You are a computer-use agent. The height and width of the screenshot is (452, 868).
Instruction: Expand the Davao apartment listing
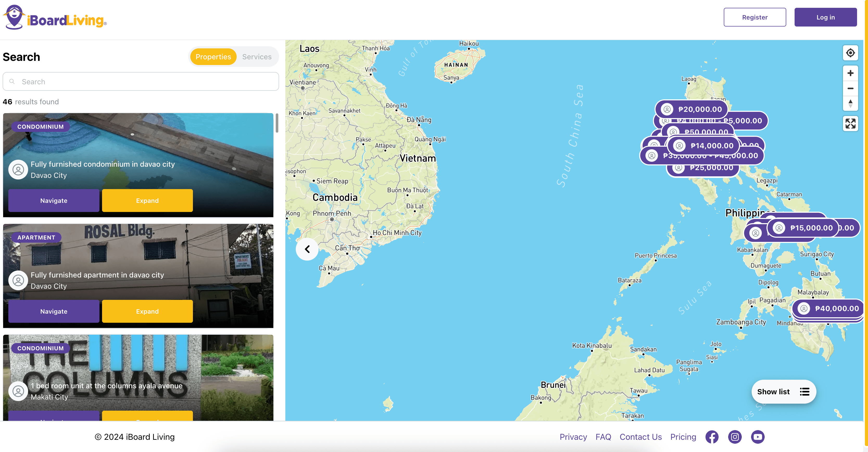coord(147,311)
